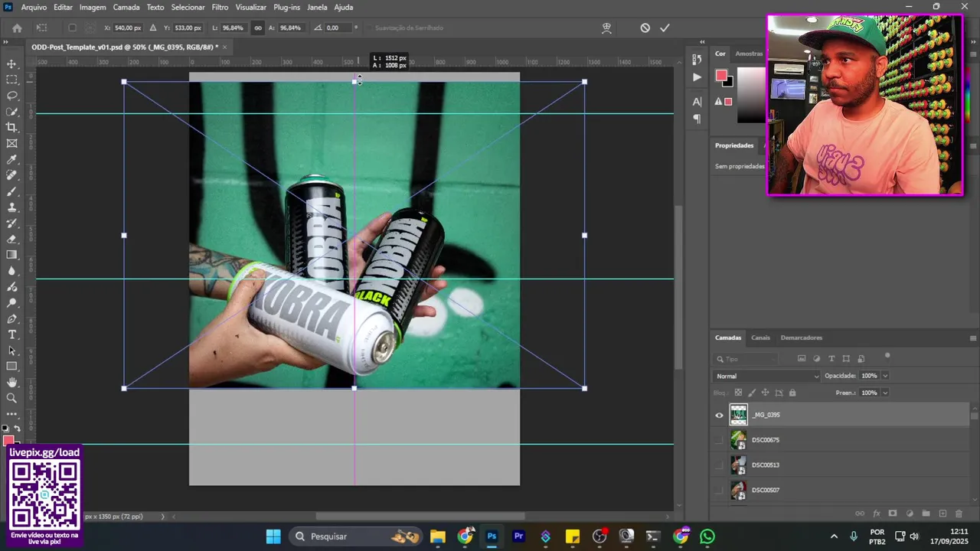Select the Rectangle shape tool
Screen dimensions: 980x551
point(11,367)
